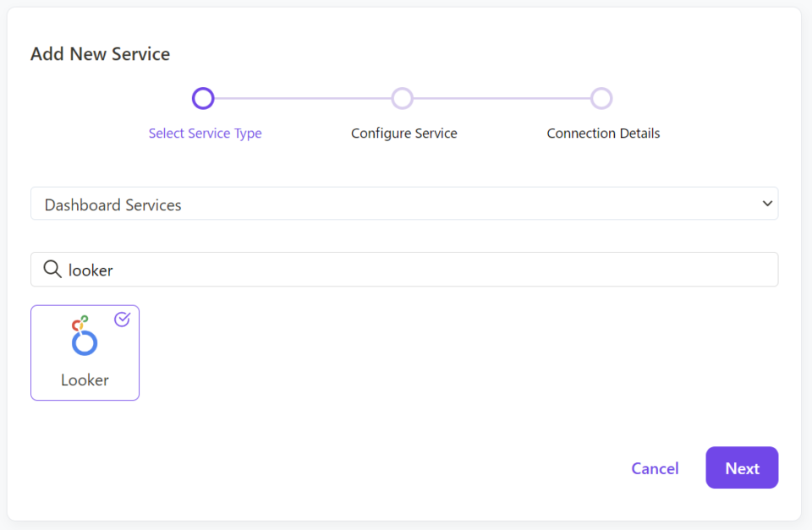Jump to the Connection Details step label
The width and height of the screenshot is (812, 530).
pyautogui.click(x=602, y=133)
